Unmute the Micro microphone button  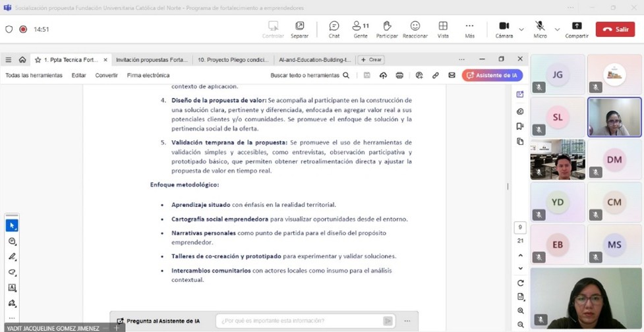pyautogui.click(x=540, y=29)
